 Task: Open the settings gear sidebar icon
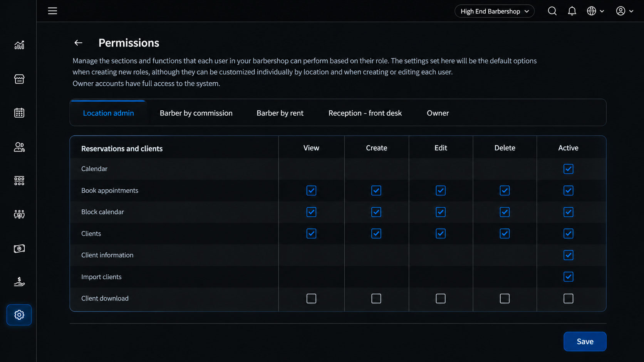(19, 315)
